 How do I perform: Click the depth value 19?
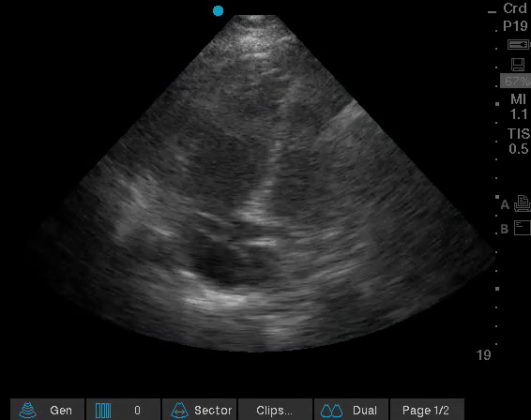(x=483, y=355)
